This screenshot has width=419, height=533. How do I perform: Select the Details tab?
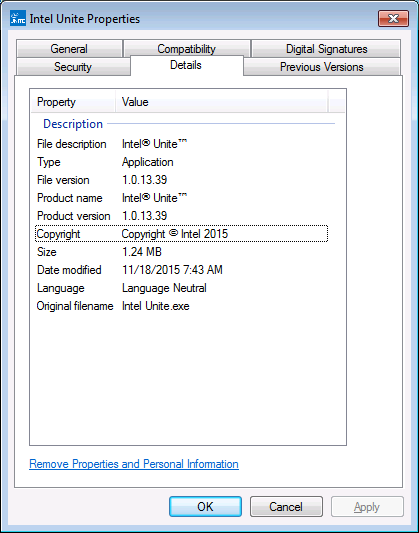click(186, 65)
